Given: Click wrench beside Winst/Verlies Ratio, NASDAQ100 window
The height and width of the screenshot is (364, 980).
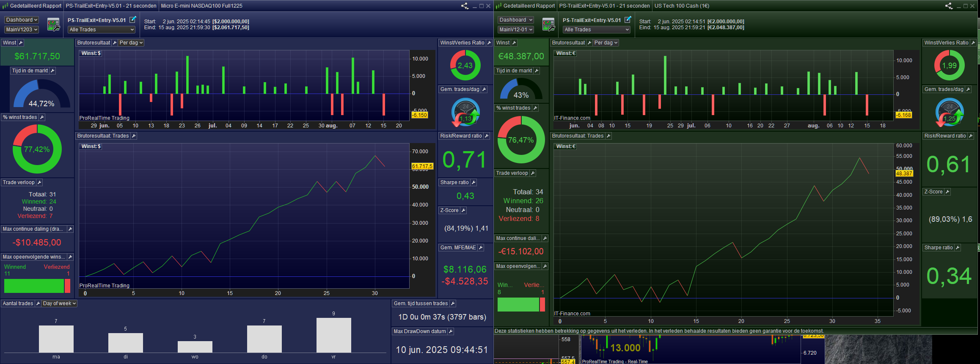Looking at the screenshot, I should coord(489,43).
